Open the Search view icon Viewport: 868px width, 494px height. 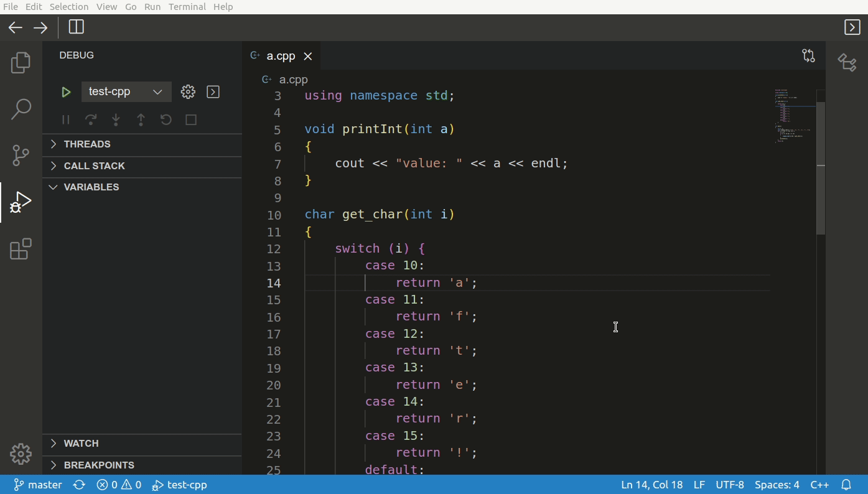(x=21, y=109)
